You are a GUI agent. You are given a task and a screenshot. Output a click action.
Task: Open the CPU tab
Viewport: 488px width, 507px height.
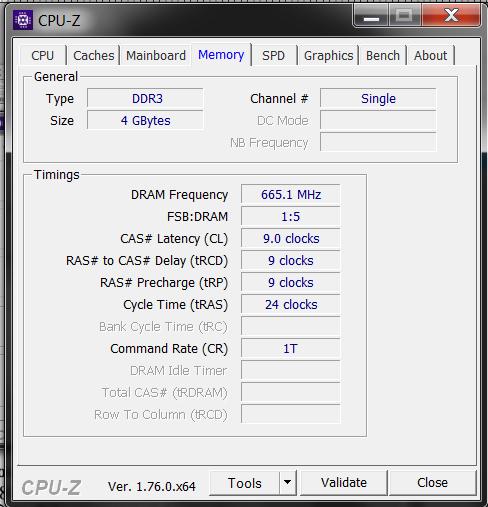click(x=43, y=56)
